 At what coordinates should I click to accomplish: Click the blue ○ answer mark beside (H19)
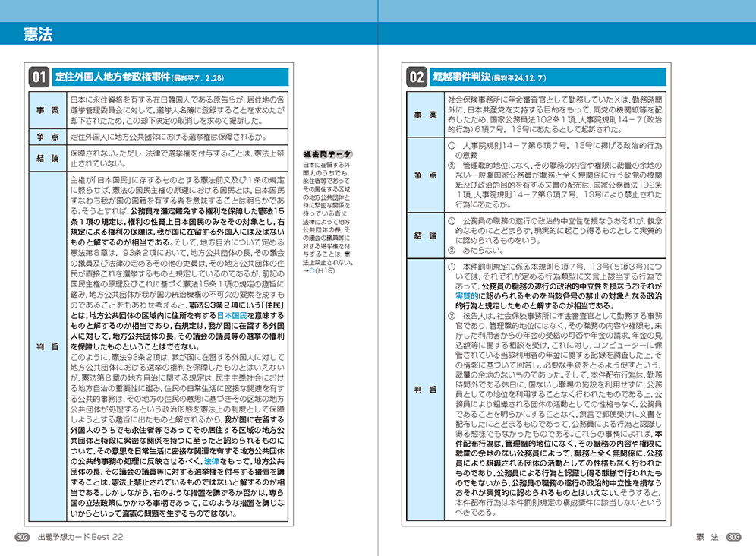(x=313, y=270)
